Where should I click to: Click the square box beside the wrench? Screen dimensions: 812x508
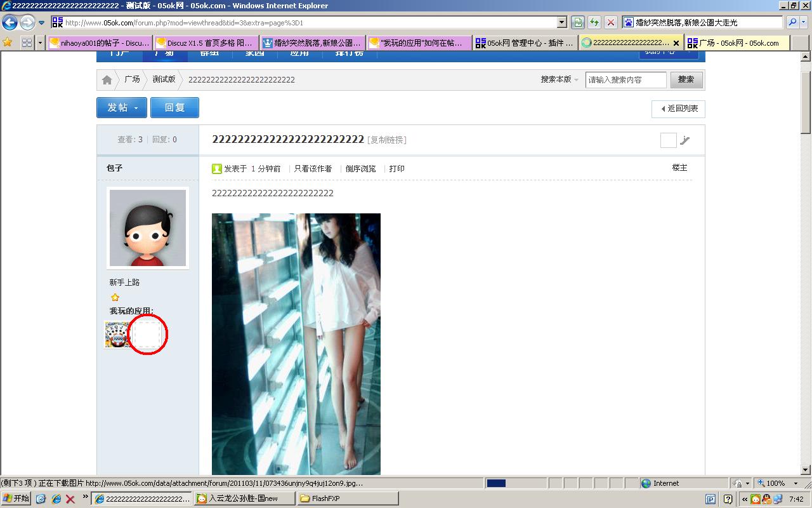669,140
